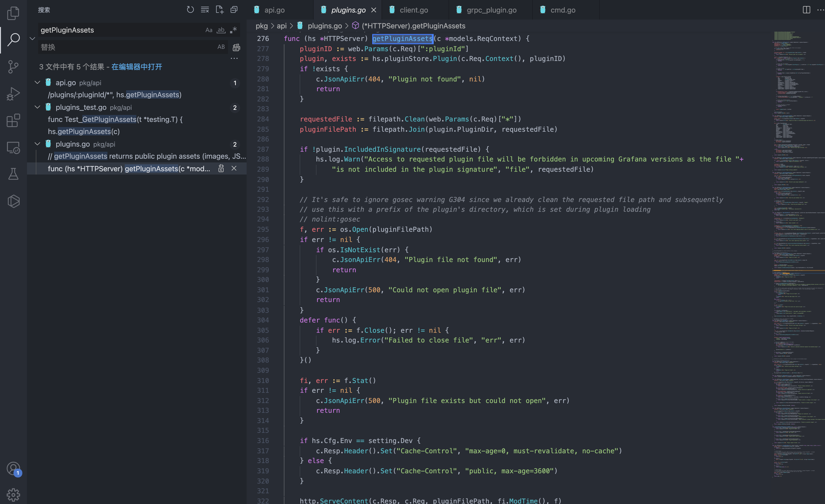Viewport: 825px width, 504px height.
Task: Collapse plugins_test.go results group
Action: (x=37, y=107)
